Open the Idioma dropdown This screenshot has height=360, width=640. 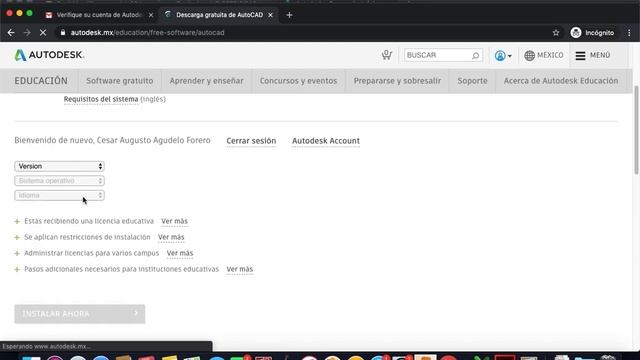point(59,196)
